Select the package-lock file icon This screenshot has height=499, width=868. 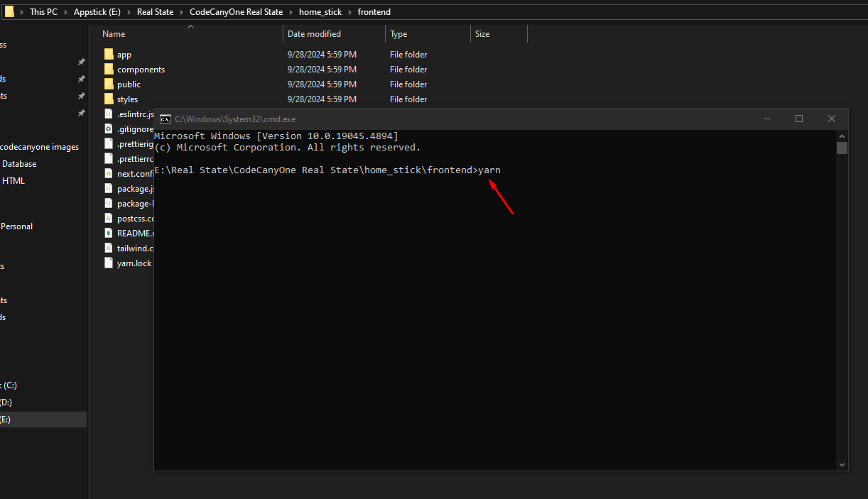[109, 204]
